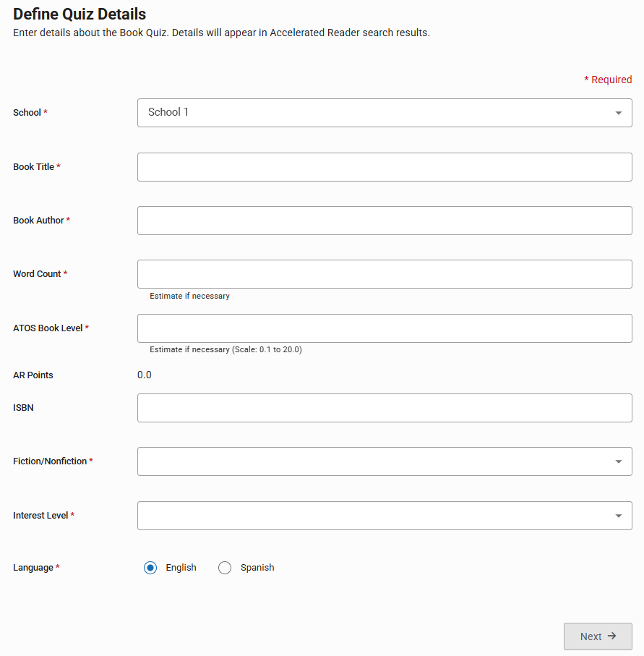644x656 pixels.
Task: Click the Interest Level caret arrow icon
Action: (x=619, y=516)
